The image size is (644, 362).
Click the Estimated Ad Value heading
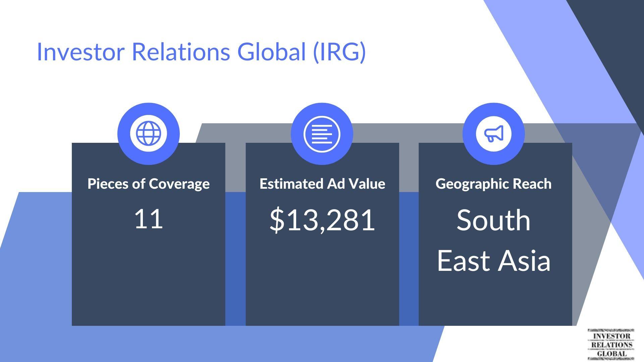[322, 184]
